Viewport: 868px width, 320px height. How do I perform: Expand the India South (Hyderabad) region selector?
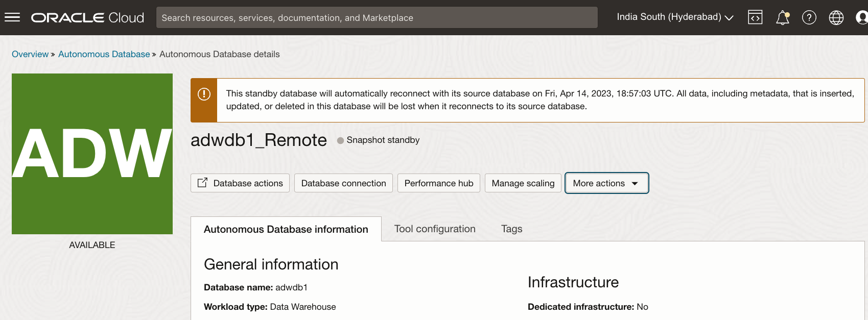pyautogui.click(x=675, y=17)
